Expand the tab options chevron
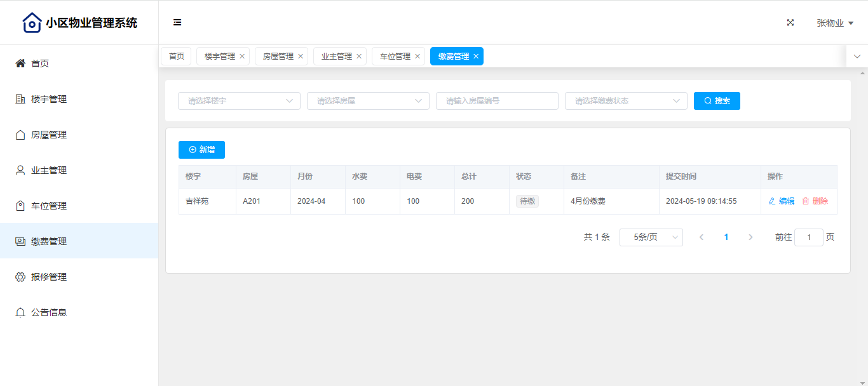The width and height of the screenshot is (868, 386). pyautogui.click(x=857, y=57)
